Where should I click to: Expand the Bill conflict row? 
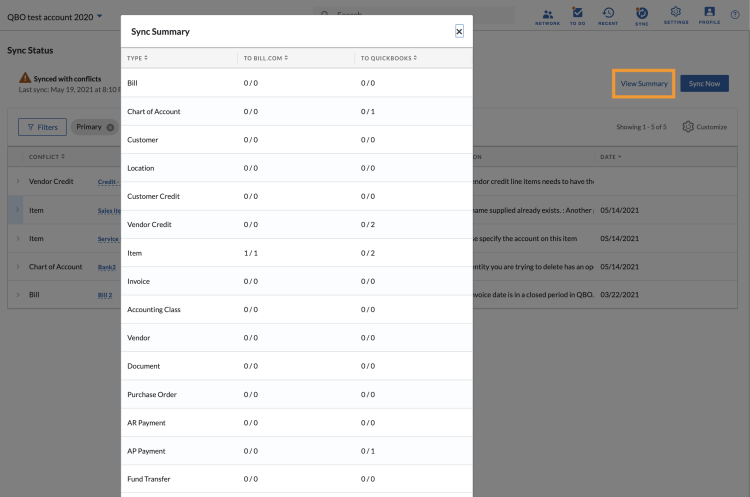tap(18, 295)
